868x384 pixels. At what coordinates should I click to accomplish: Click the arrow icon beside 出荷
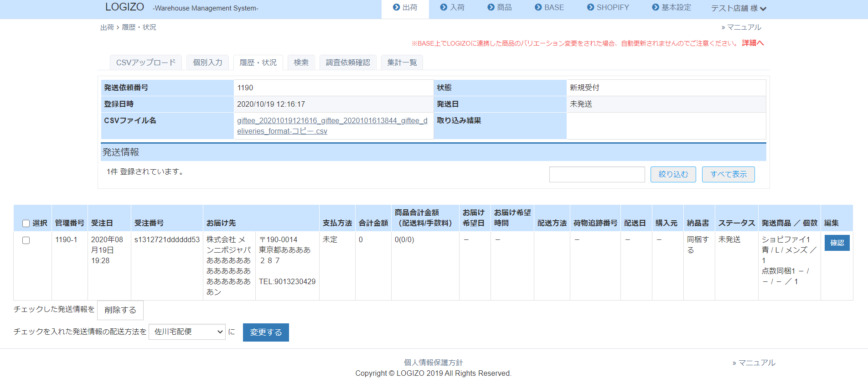[x=396, y=7]
